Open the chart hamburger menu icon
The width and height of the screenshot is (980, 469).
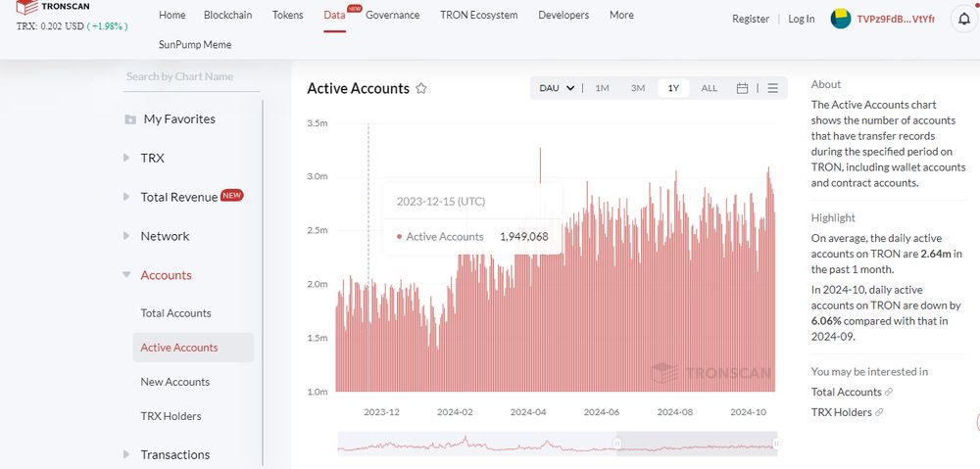(x=772, y=88)
